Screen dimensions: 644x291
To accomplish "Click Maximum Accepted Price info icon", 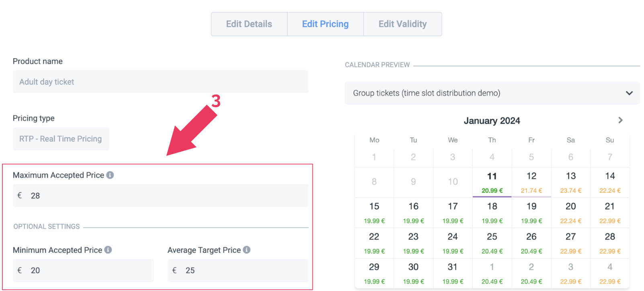I will 110,175.
